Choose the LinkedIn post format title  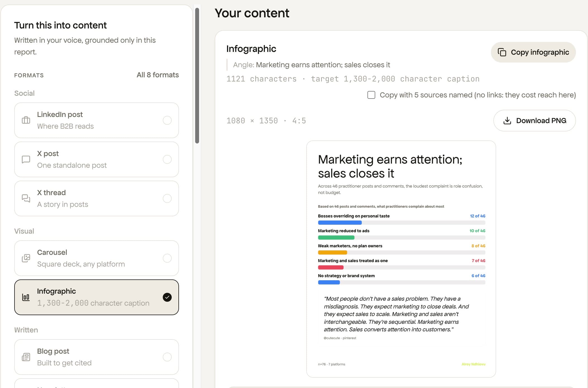[60, 114]
